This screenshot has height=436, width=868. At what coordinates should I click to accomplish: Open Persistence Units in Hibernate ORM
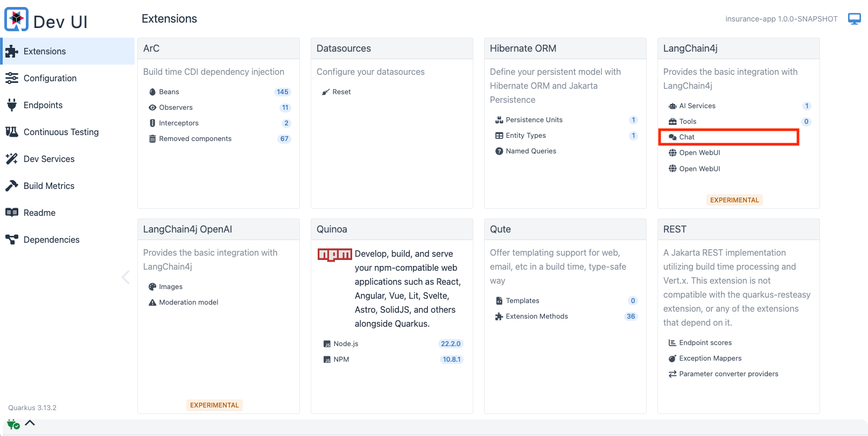(x=534, y=120)
